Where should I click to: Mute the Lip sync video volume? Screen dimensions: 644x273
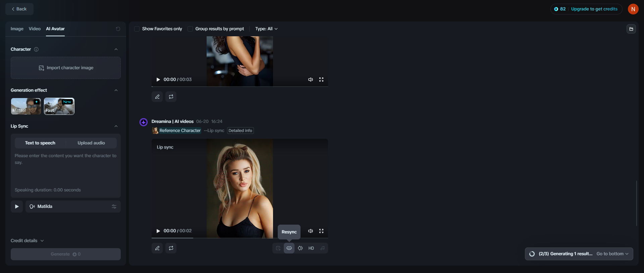click(311, 231)
